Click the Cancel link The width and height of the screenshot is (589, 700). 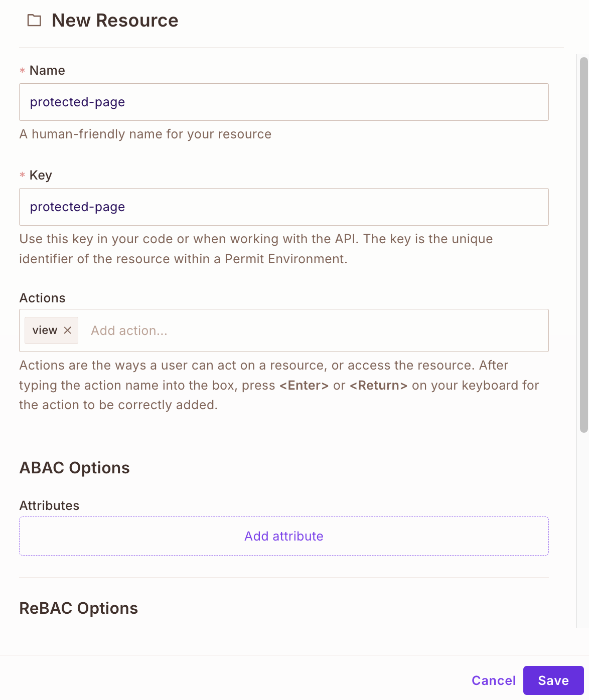pyautogui.click(x=493, y=680)
